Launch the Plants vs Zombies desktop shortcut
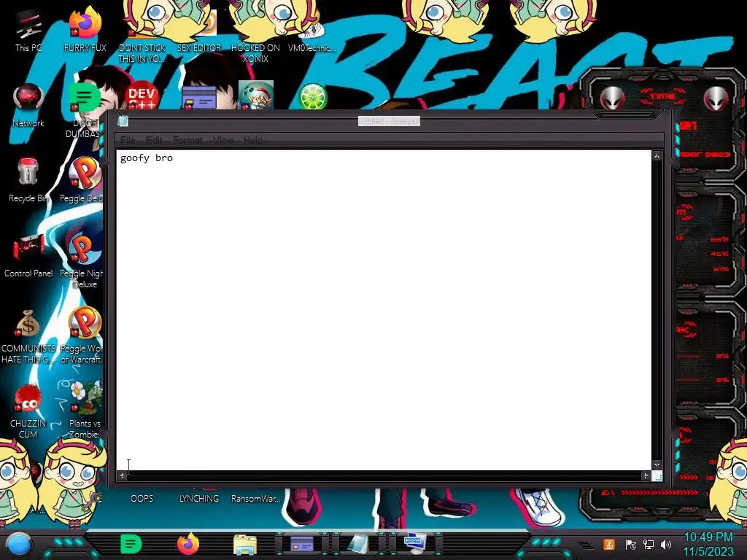This screenshot has width=747, height=560. [85, 411]
